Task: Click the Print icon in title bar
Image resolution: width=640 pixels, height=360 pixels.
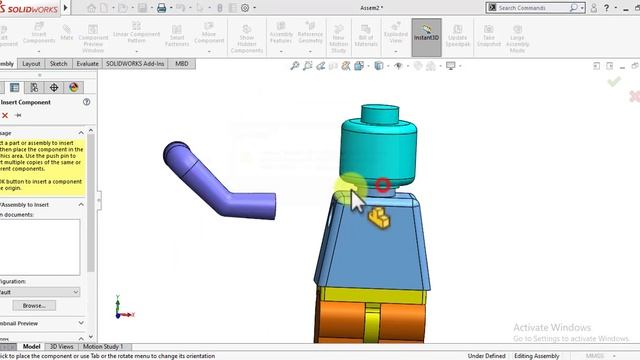Action: coord(162,8)
